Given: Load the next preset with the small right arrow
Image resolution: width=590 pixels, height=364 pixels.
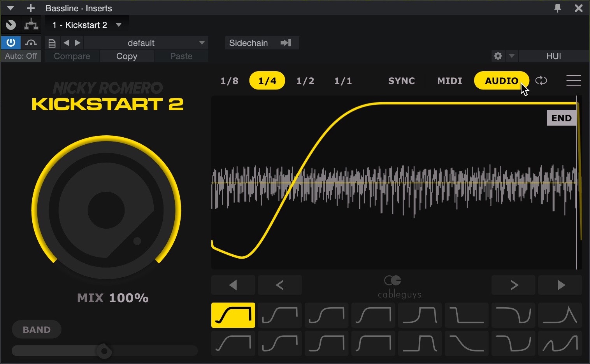Looking at the screenshot, I should (78, 43).
